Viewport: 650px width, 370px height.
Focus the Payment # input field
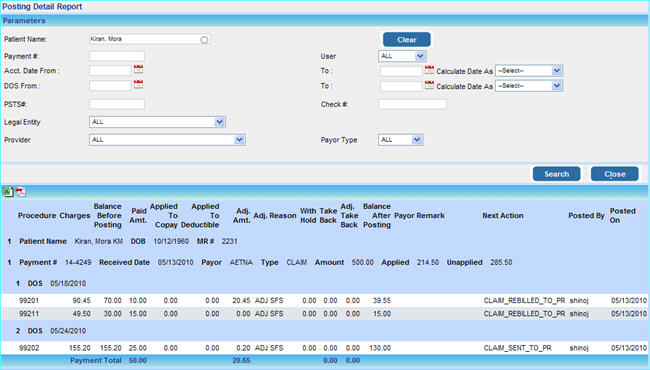(117, 56)
